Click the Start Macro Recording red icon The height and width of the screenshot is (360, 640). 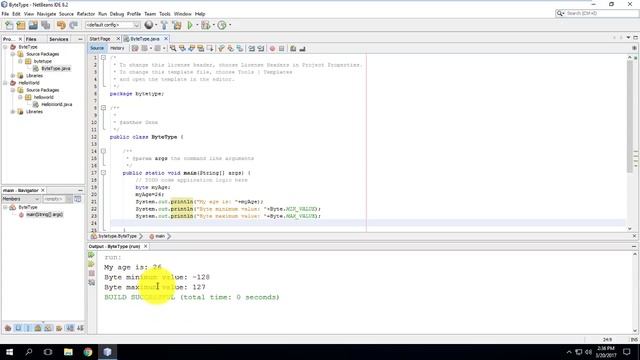272,49
